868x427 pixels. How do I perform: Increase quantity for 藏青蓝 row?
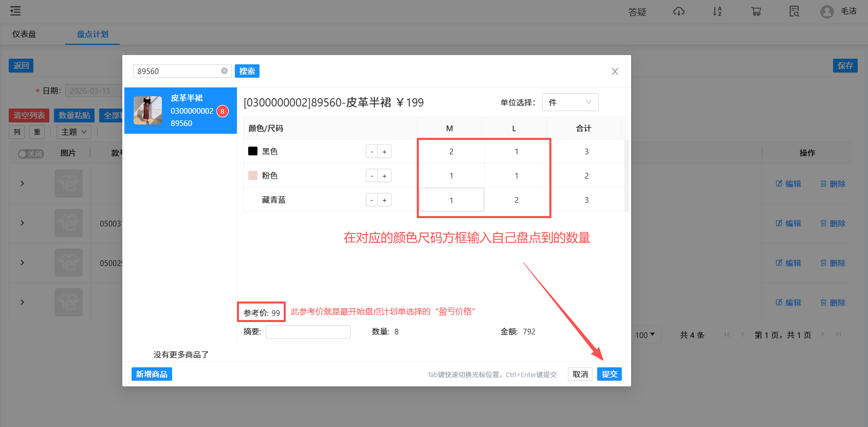384,200
